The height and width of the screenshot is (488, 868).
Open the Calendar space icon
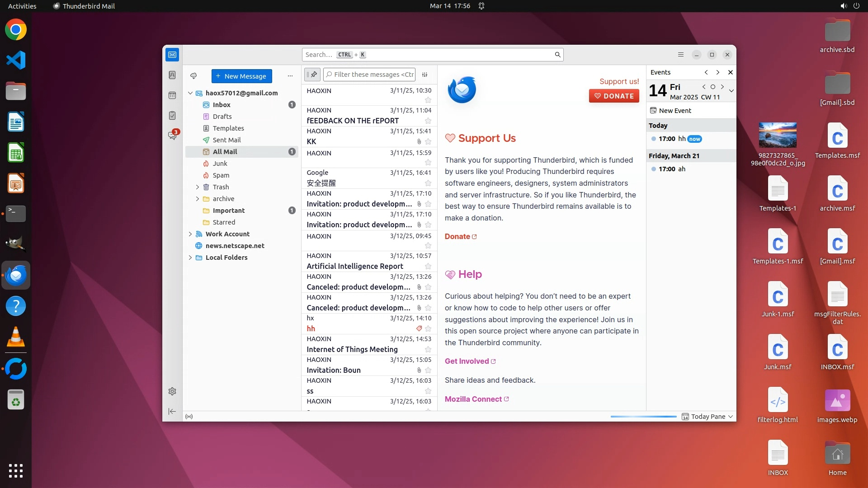pyautogui.click(x=172, y=95)
